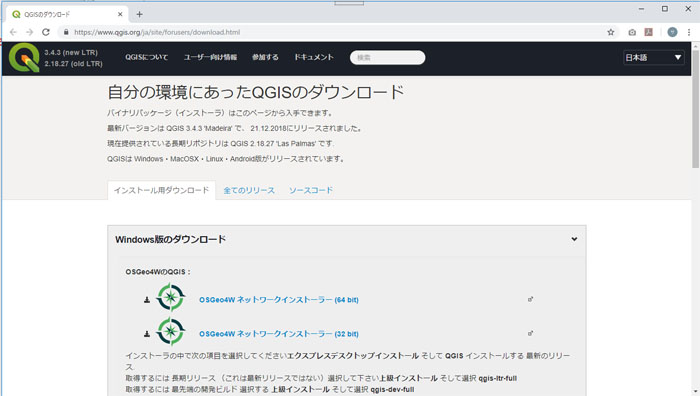Open the QGISについて menu
The height and width of the screenshot is (396, 700).
point(146,57)
